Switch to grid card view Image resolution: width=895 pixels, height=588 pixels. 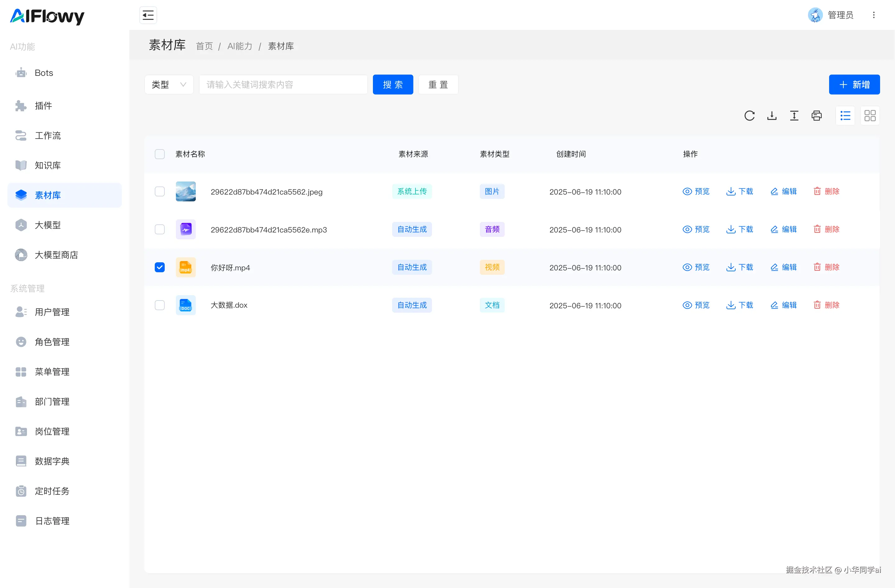(x=870, y=116)
